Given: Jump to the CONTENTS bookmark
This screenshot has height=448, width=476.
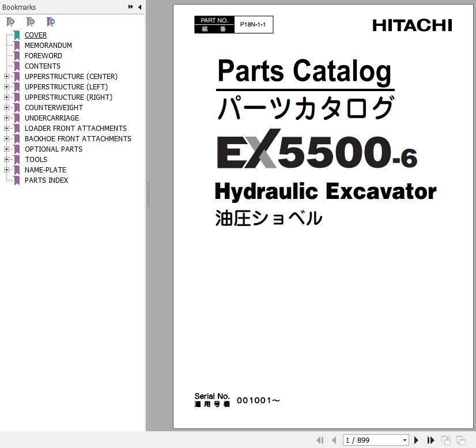Looking at the screenshot, I should click(x=42, y=66).
